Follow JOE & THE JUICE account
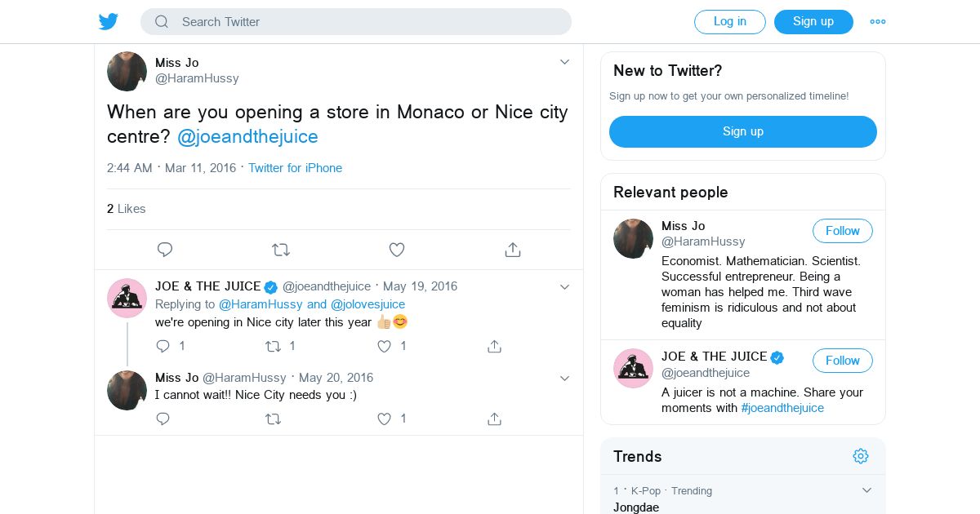Viewport: 980px width, 514px height. [842, 361]
